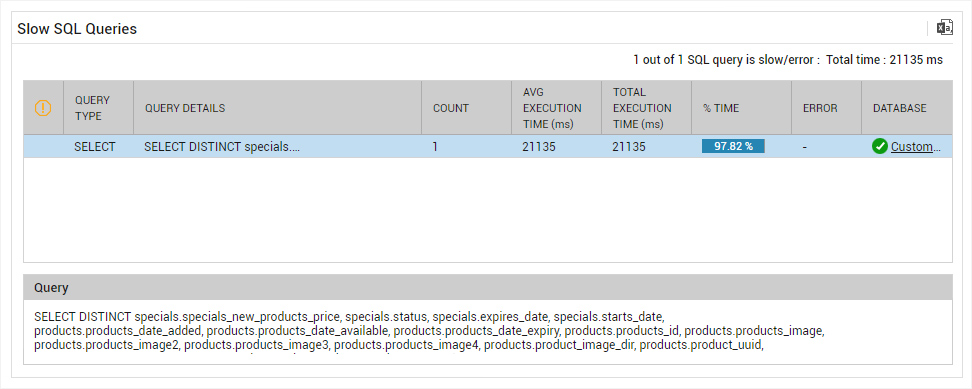
Task: Select the SELECT DISTINCT specials query row
Action: tap(488, 147)
